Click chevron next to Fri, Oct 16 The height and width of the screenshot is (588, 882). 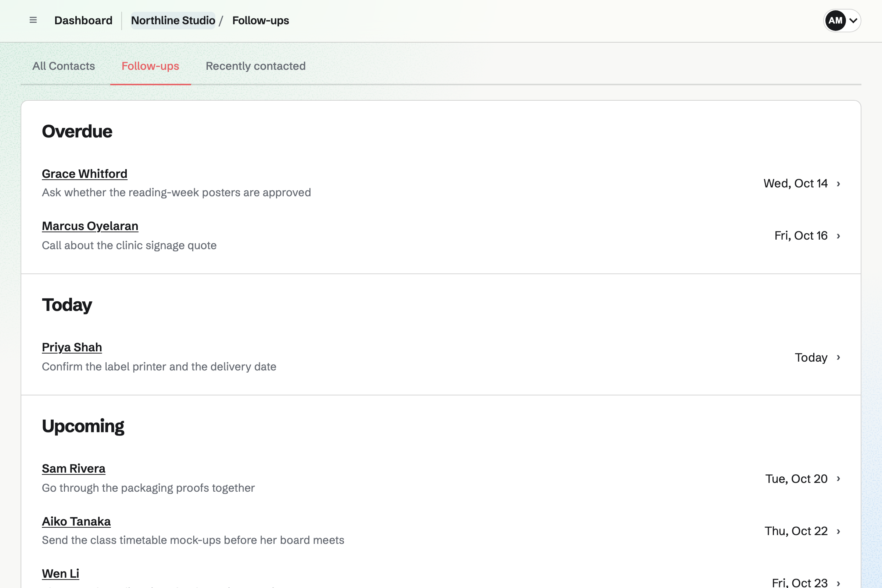coord(839,236)
